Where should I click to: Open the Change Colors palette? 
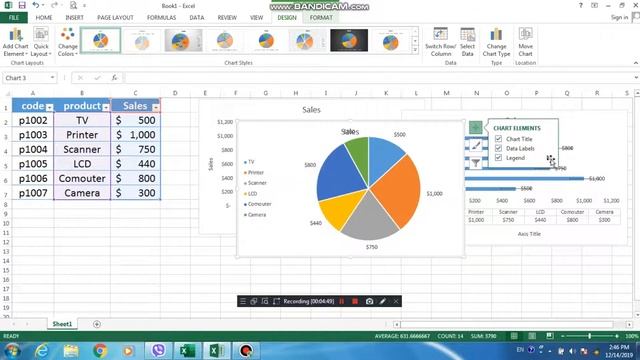click(68, 42)
